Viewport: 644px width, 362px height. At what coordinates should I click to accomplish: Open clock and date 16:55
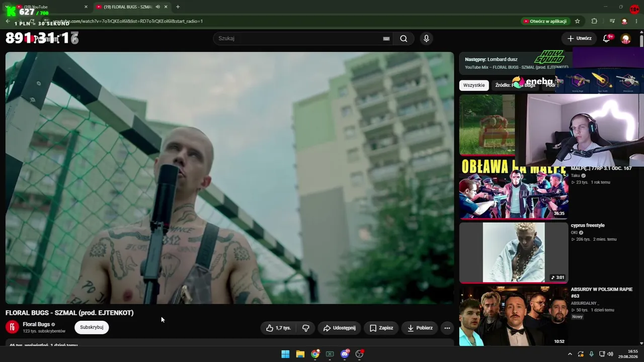point(628,354)
